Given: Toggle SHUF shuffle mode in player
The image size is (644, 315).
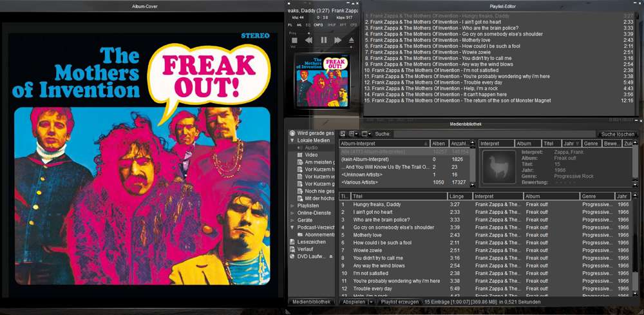Looking at the screenshot, I should pos(332,24).
